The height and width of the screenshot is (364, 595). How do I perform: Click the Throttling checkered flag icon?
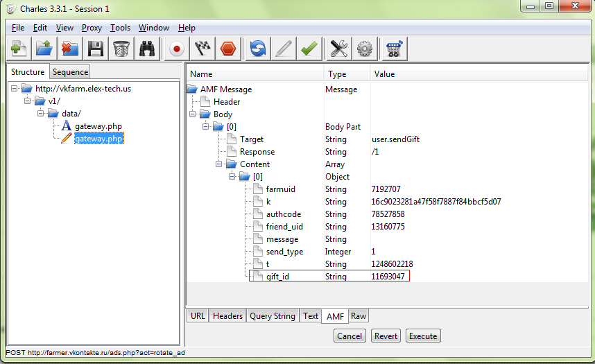(202, 49)
